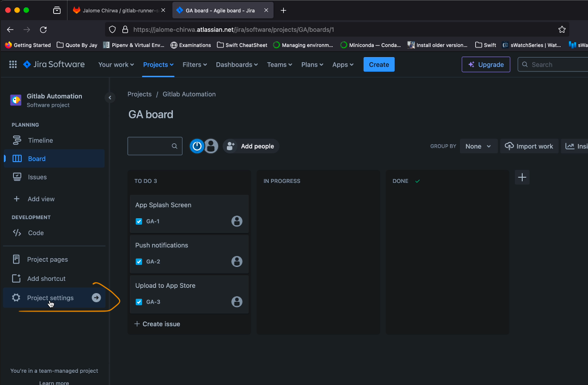Open the App Splash Screen card

189,213
